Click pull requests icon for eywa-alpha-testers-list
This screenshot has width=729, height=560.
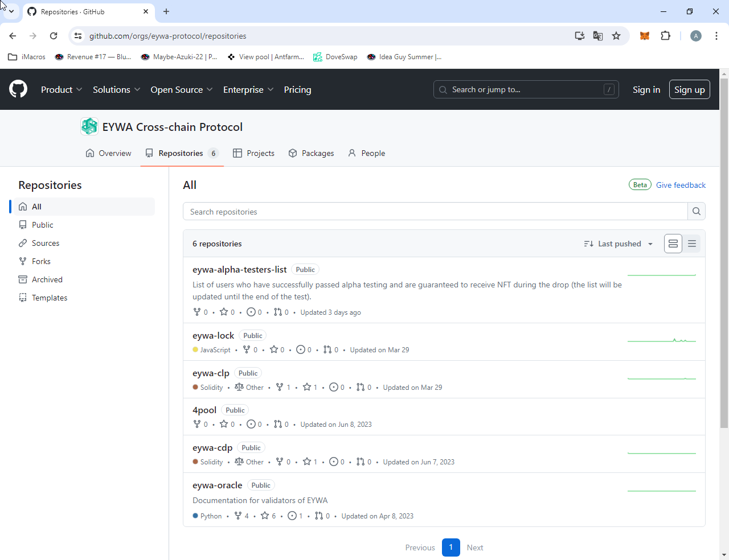[278, 312]
